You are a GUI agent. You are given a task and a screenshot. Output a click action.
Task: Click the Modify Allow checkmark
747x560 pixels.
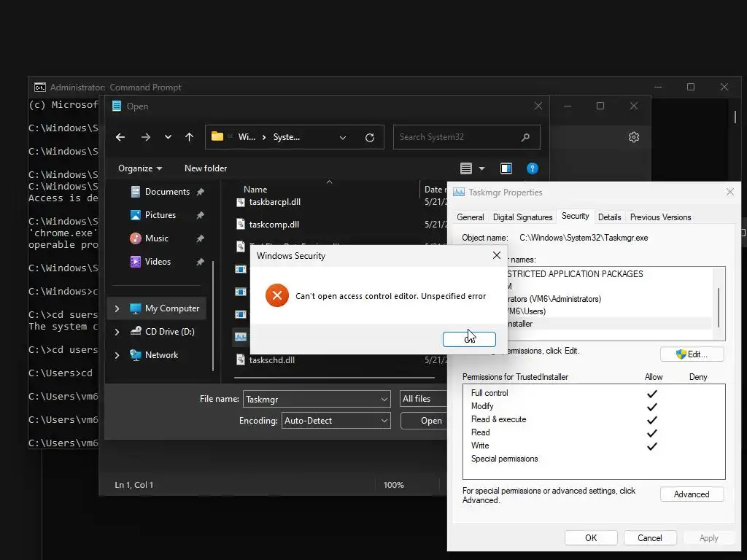coord(651,407)
